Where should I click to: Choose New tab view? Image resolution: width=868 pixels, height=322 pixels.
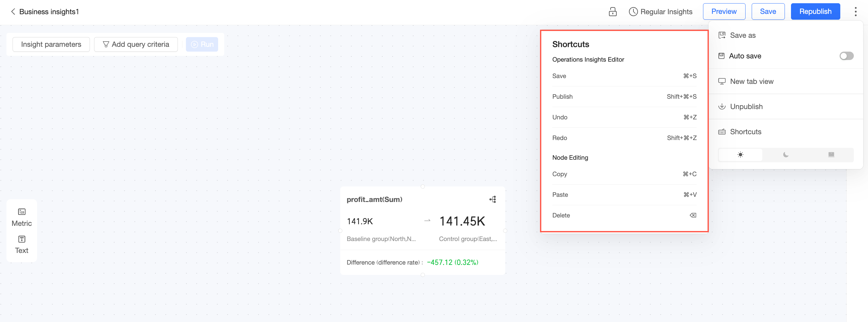click(x=786, y=81)
